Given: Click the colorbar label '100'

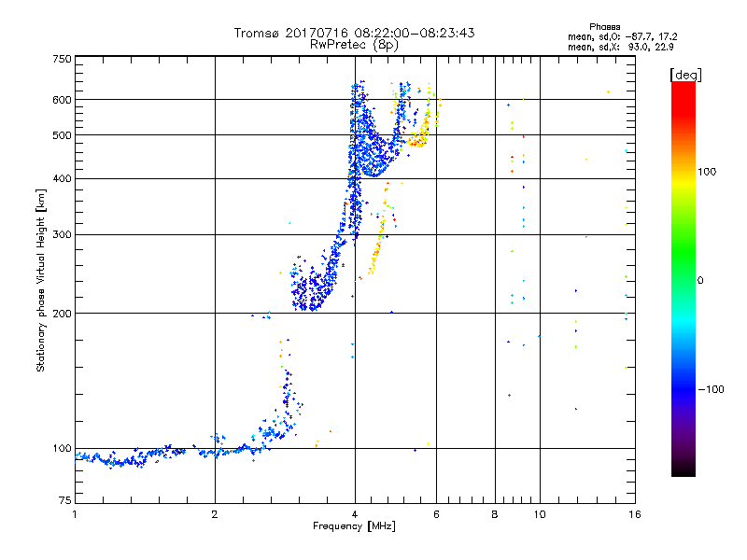Looking at the screenshot, I should click(707, 172).
